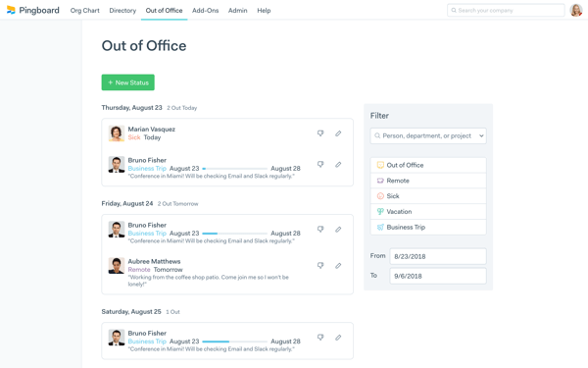Open the Org Chart tab

click(84, 11)
